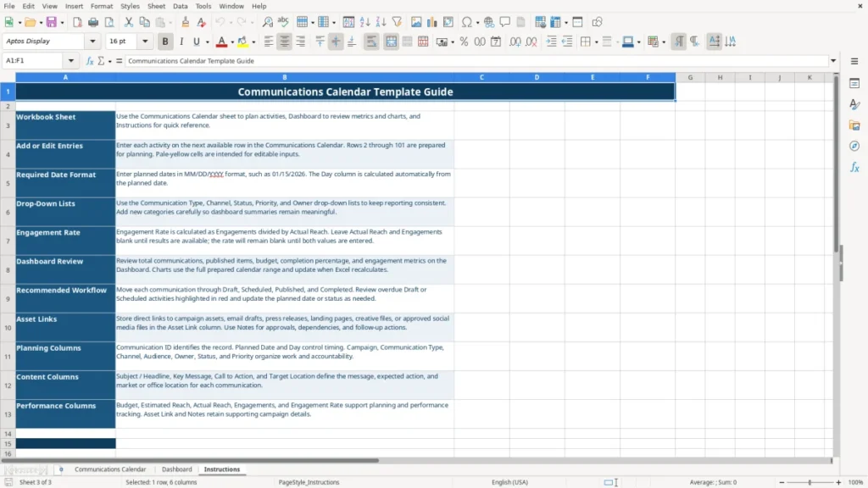
Task: Run the spelling check
Action: pyautogui.click(x=283, y=22)
